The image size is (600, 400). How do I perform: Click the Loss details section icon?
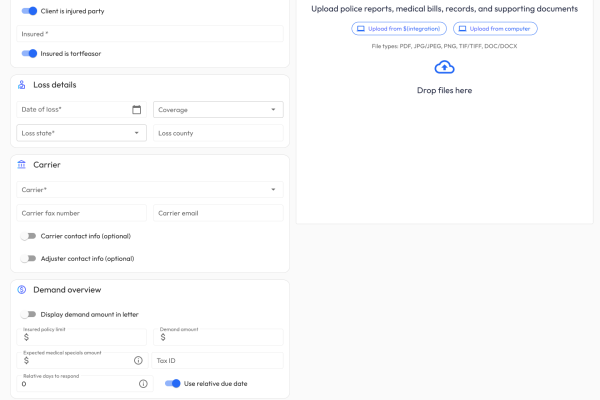[22, 85]
